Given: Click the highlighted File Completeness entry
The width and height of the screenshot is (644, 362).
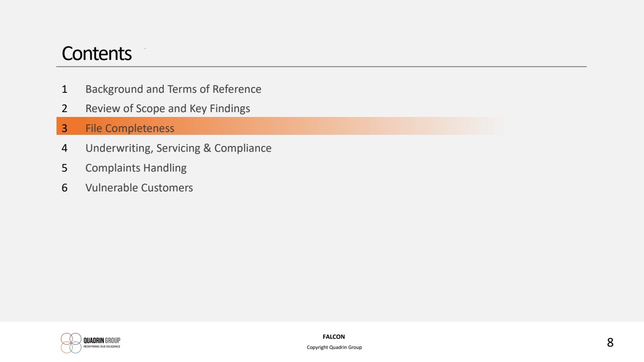Looking at the screenshot, I should (130, 129).
